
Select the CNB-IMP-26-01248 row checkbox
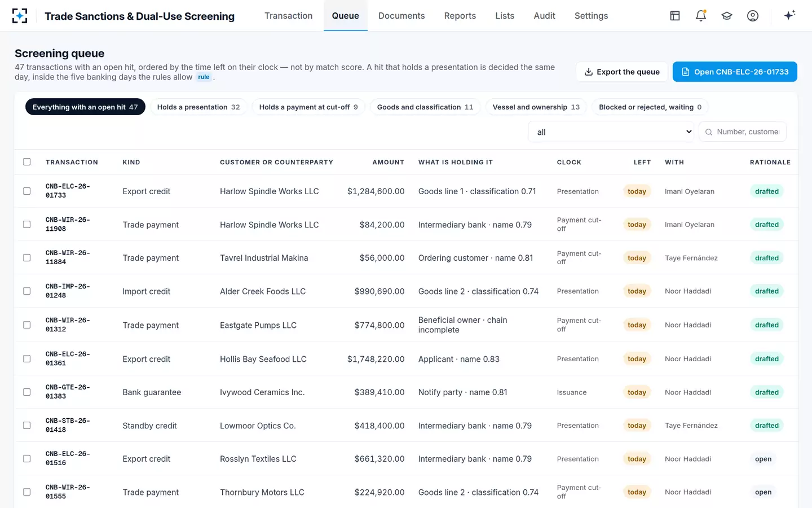click(x=27, y=291)
